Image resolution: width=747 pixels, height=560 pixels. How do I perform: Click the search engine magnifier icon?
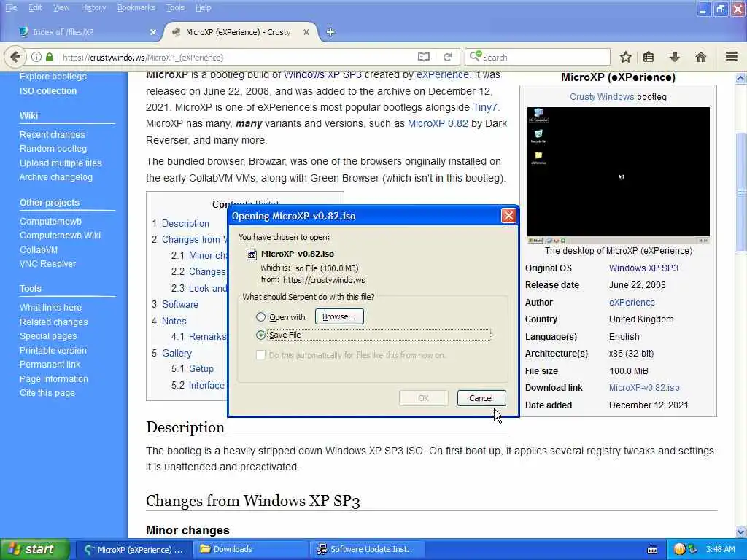tap(476, 57)
